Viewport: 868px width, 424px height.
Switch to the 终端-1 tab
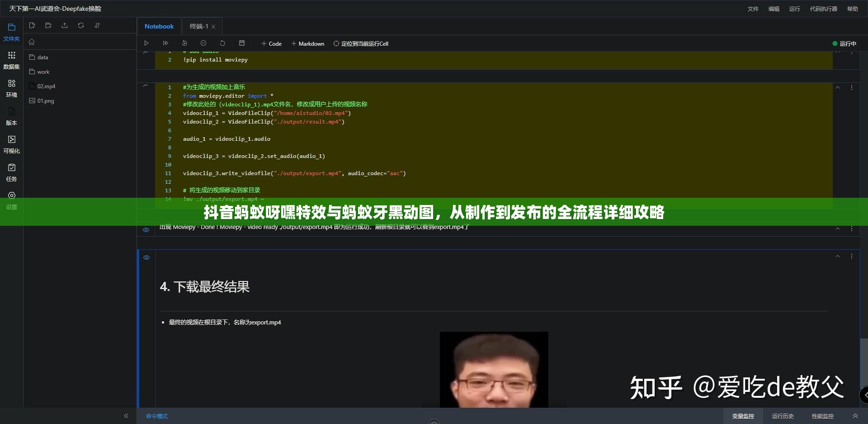(199, 26)
